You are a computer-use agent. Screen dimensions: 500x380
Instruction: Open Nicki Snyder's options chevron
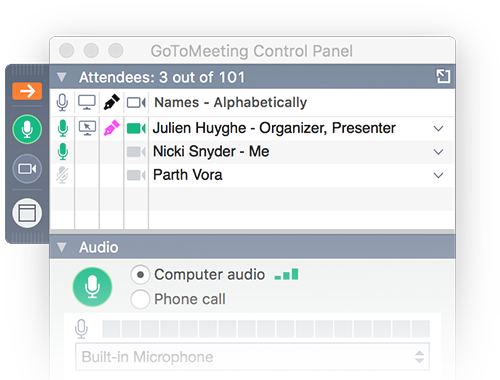438,152
